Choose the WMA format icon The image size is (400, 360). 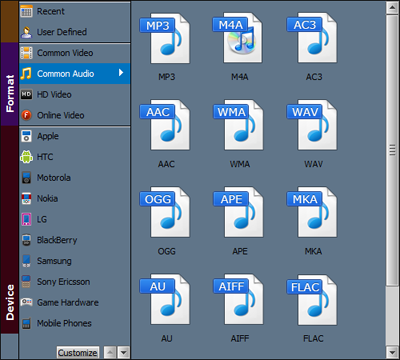(238, 125)
